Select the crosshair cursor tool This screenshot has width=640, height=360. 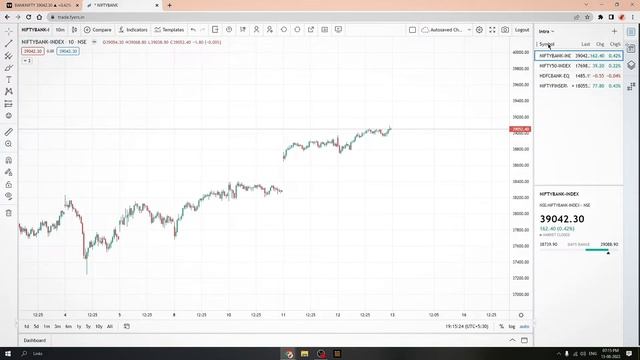[9, 31]
